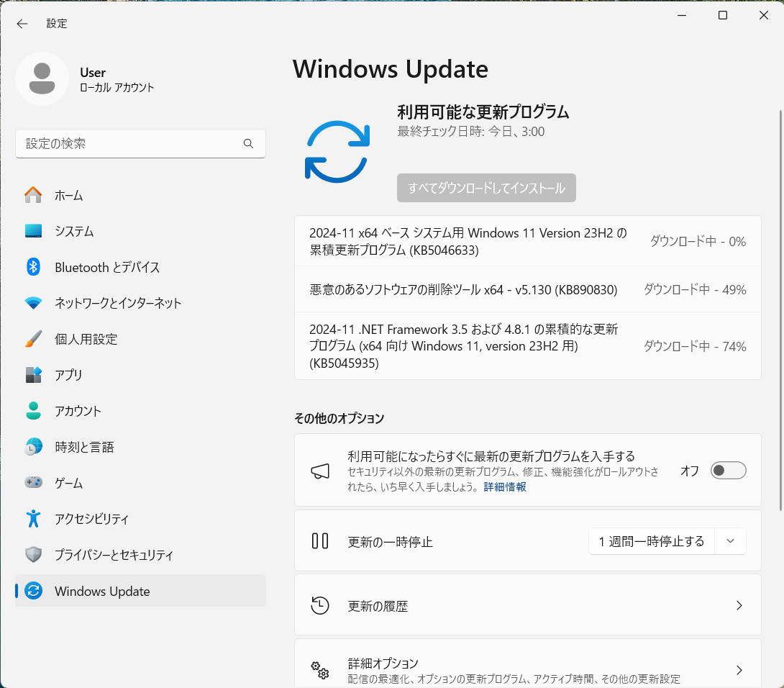Screen dimensions: 784x688
Task: Click the back arrow icon in title bar
Action: (x=22, y=24)
